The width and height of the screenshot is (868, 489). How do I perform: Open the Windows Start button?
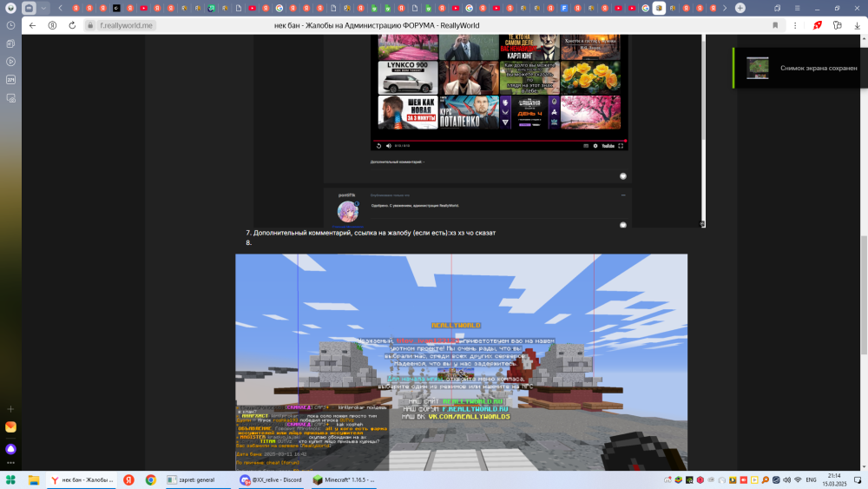point(10,480)
